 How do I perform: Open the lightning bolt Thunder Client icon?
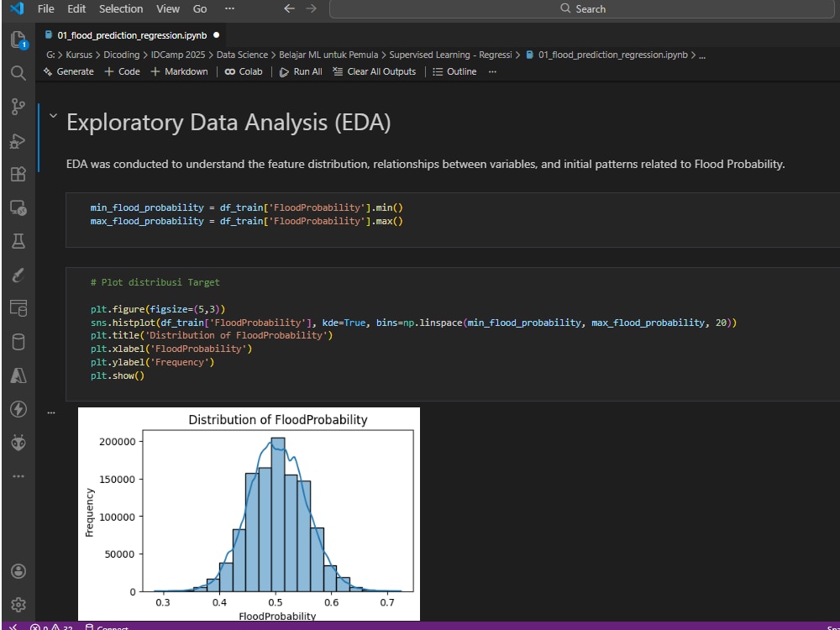(18, 409)
